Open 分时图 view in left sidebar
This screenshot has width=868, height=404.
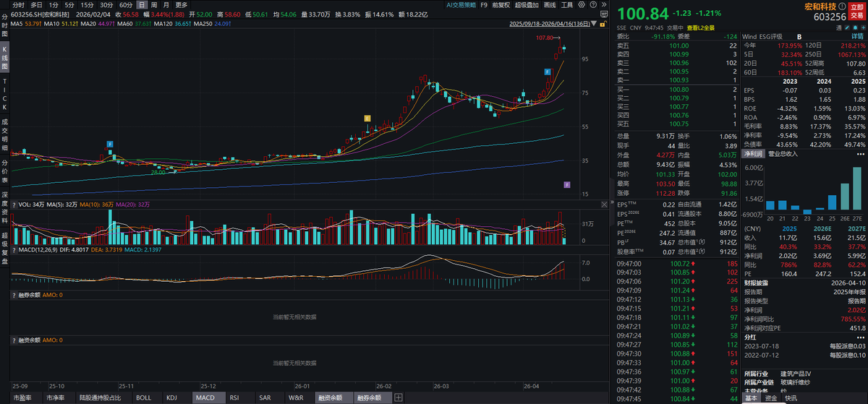click(4, 24)
